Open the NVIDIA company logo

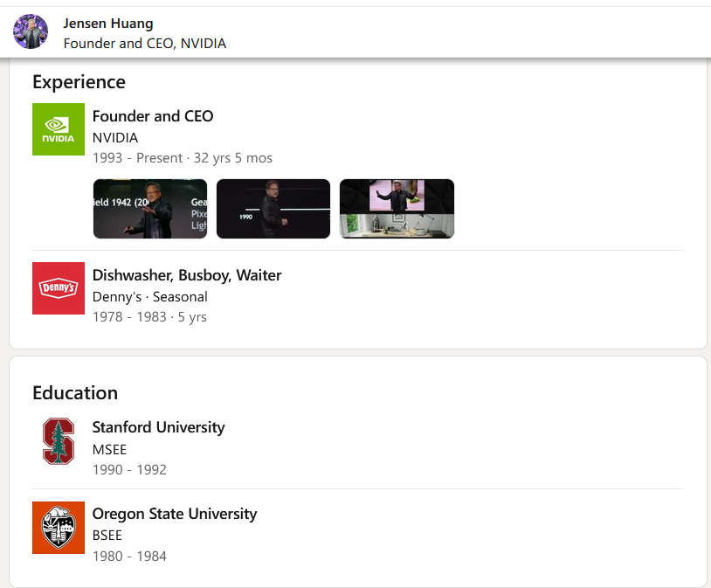tap(59, 129)
